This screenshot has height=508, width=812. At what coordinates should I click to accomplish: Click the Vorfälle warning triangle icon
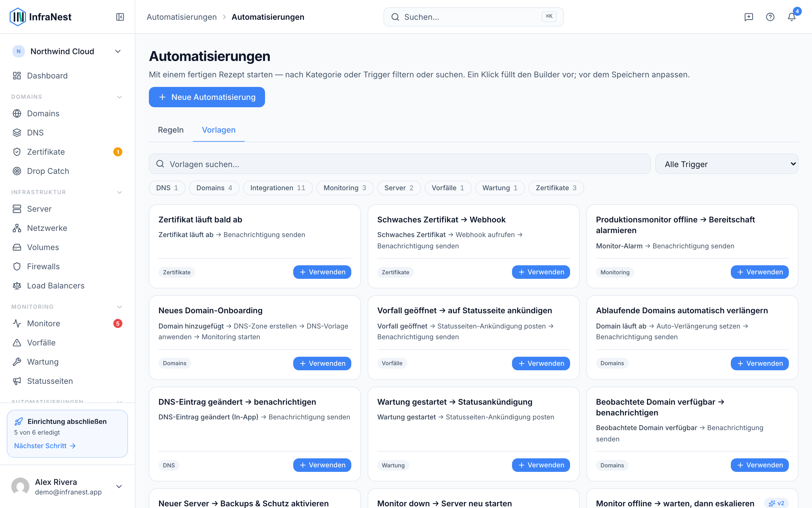[x=17, y=343]
